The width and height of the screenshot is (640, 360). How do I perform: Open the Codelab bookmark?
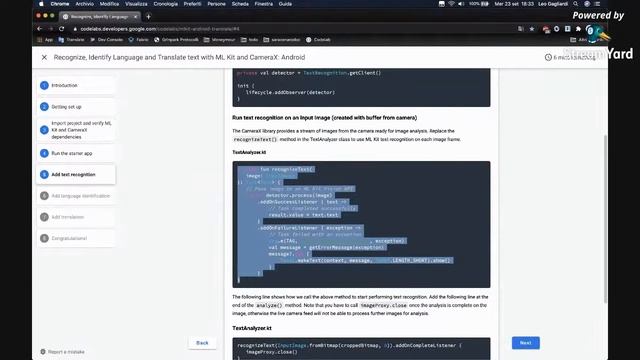pos(318,40)
